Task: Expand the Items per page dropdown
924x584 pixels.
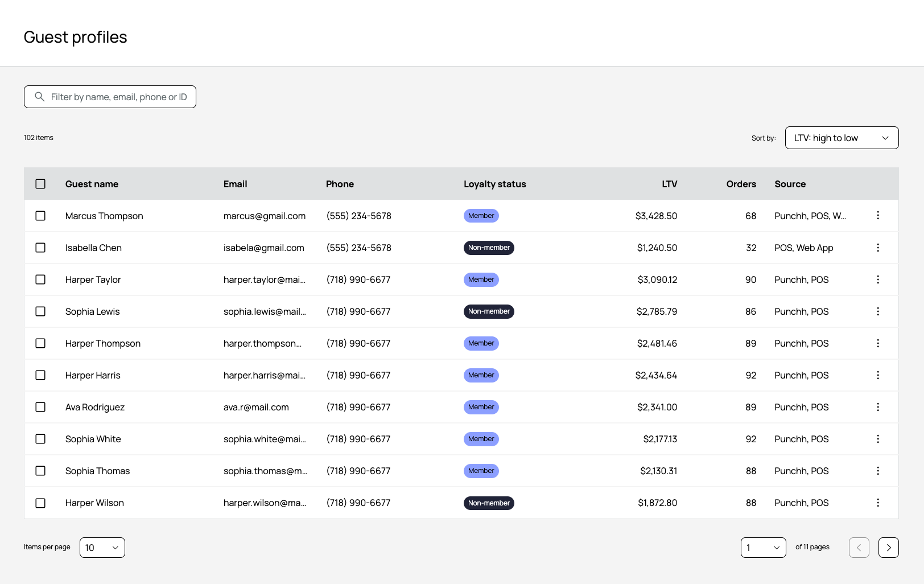Action: click(x=102, y=548)
